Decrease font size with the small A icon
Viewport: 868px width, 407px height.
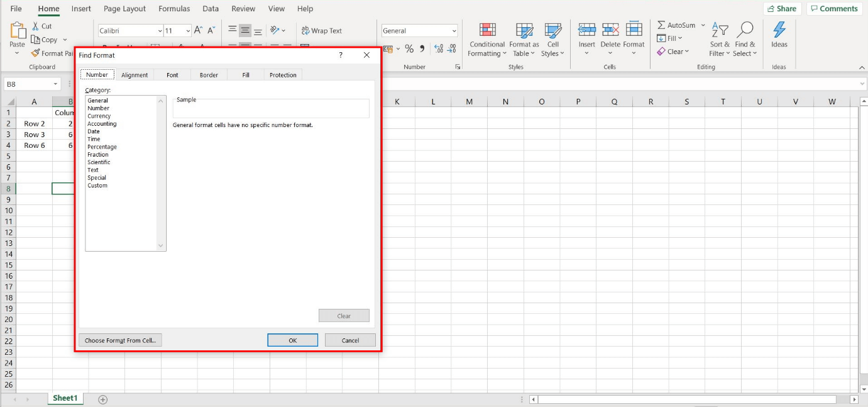[x=212, y=30]
